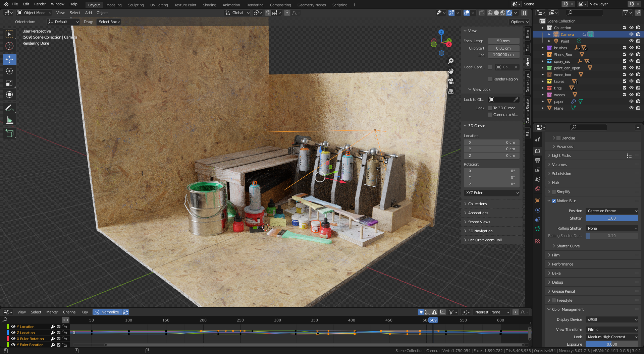Uncheck the Motion Blur checkbox
The height and width of the screenshot is (354, 644).
(554, 201)
